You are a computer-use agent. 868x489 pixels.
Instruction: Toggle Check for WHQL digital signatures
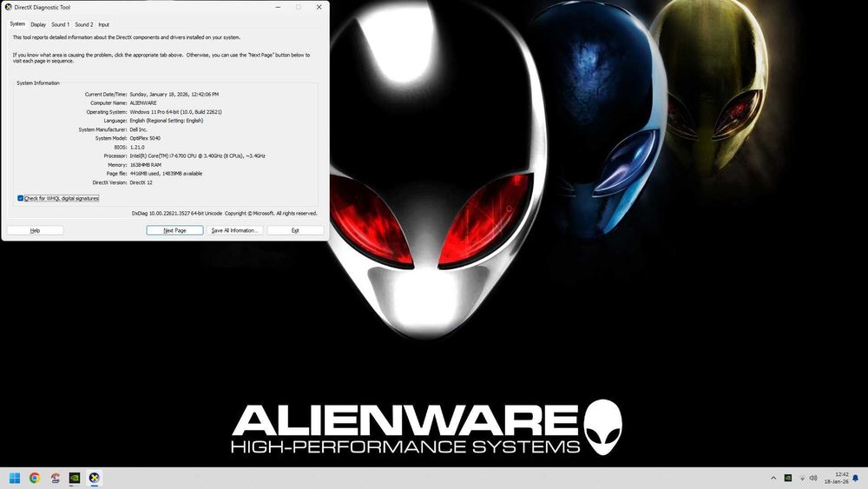pos(21,198)
